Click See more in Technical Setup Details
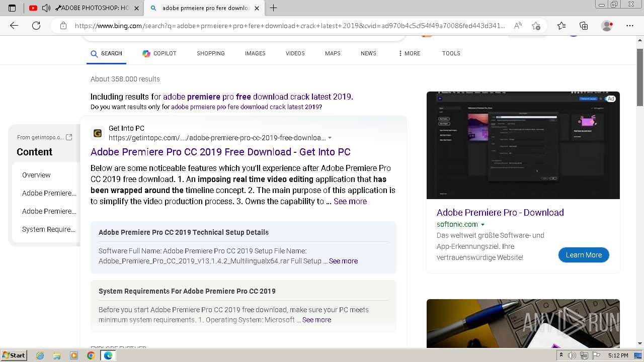Screen dimensions: 644x362 tap(343, 261)
